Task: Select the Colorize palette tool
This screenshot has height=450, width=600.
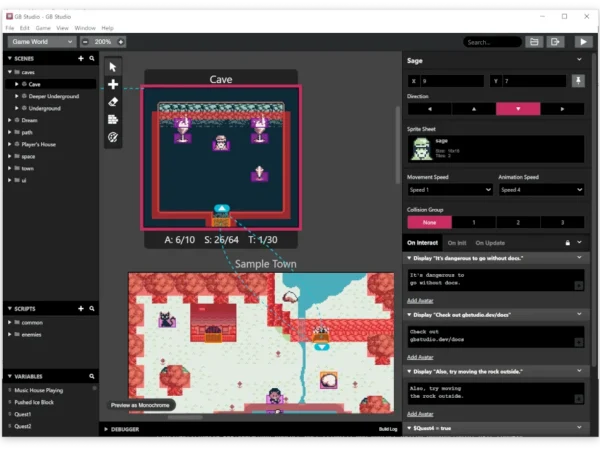Action: 113,136
